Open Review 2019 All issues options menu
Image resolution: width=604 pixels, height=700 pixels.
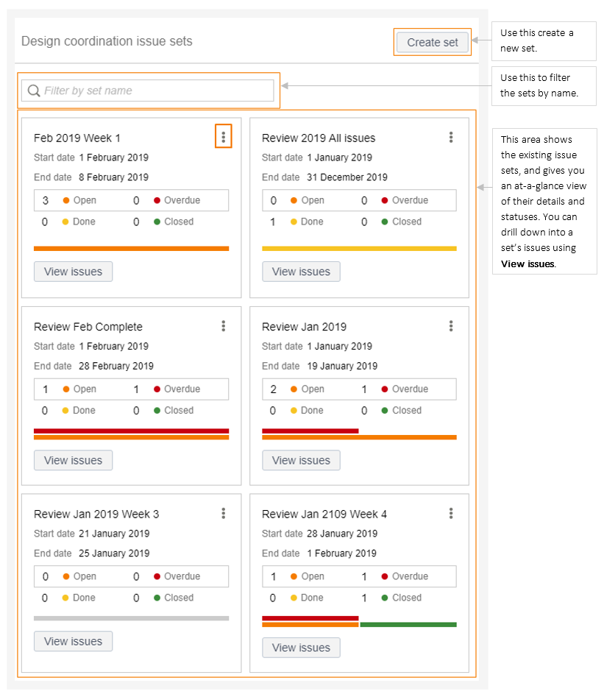click(451, 137)
